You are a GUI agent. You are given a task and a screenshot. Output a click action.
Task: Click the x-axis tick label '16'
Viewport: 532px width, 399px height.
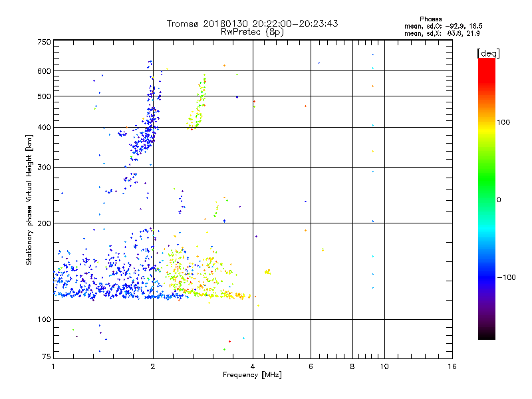tap(452, 366)
